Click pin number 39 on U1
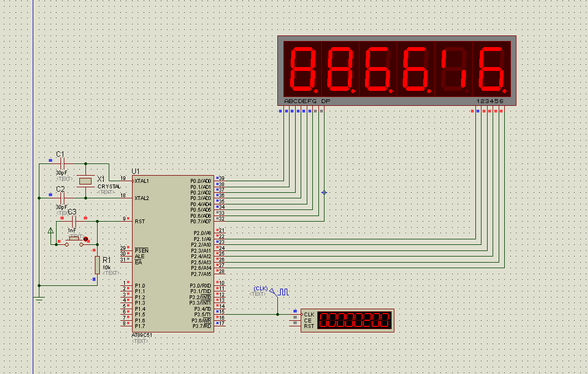Image resolution: width=588 pixels, height=374 pixels. [222, 178]
